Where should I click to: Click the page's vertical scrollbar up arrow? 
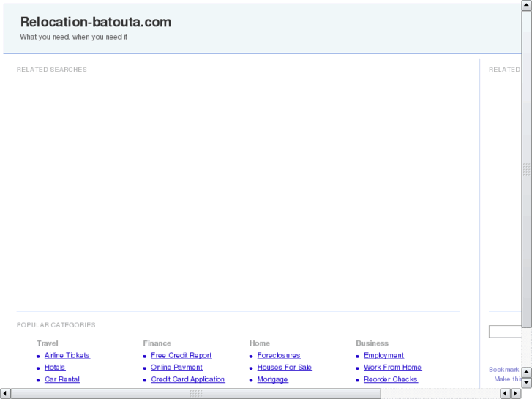[x=526, y=5]
